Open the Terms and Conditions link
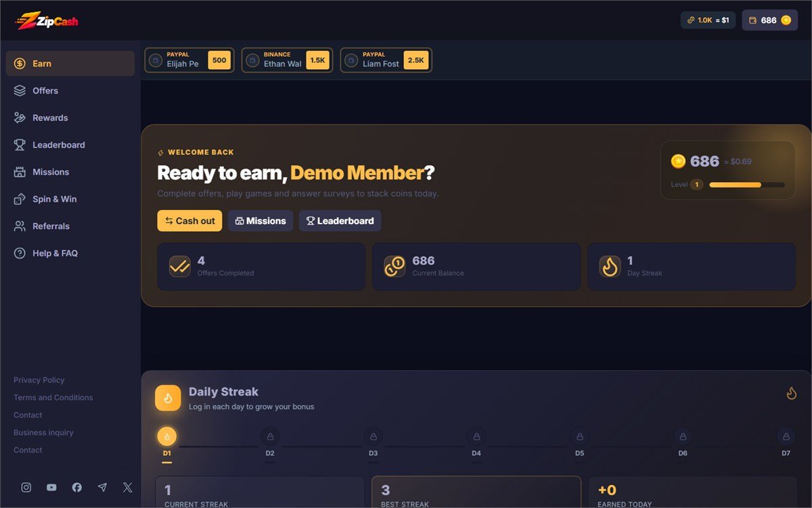 [53, 398]
